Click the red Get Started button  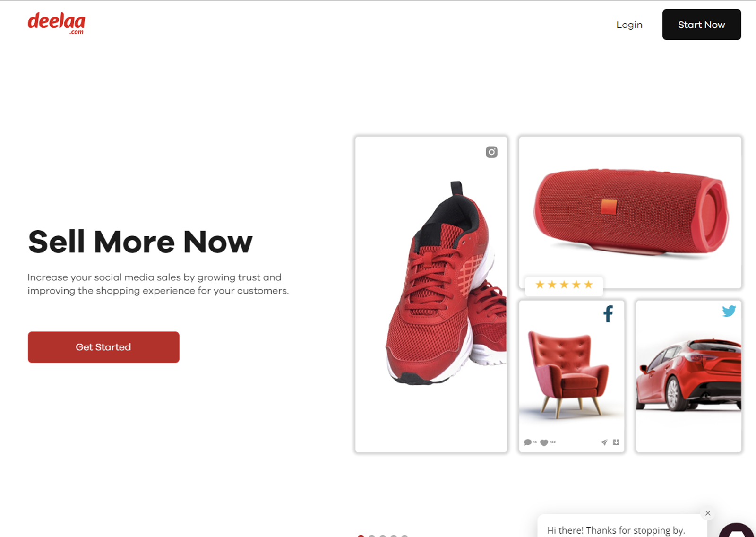point(103,347)
